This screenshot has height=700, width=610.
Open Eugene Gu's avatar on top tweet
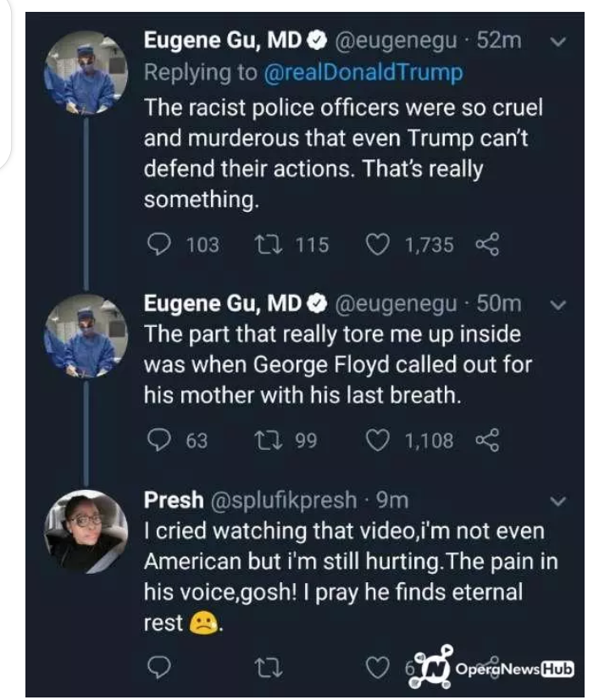86,73
